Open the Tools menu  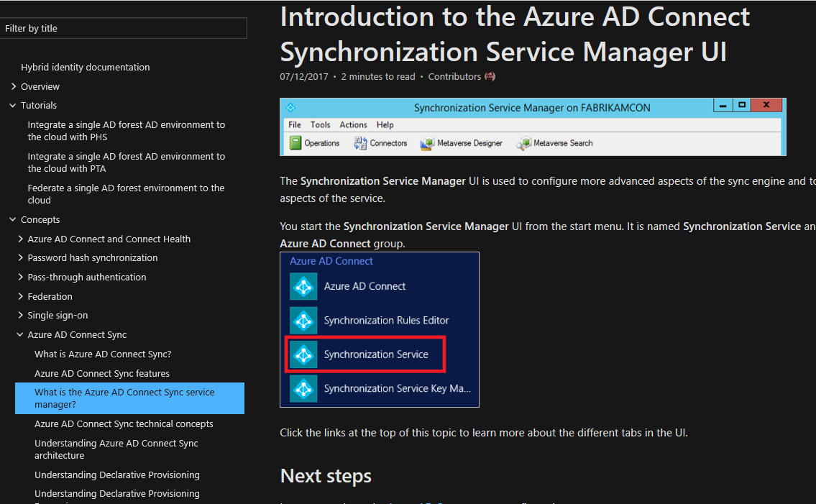point(321,124)
